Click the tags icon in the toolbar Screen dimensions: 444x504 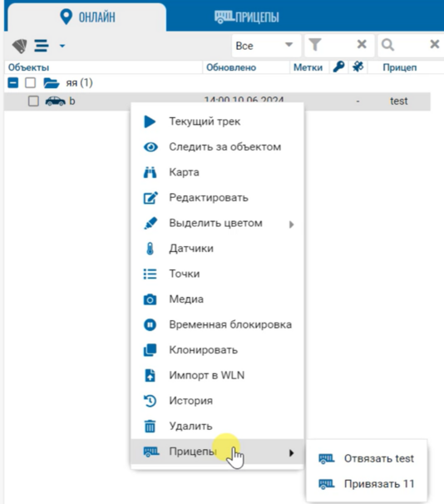[x=19, y=46]
